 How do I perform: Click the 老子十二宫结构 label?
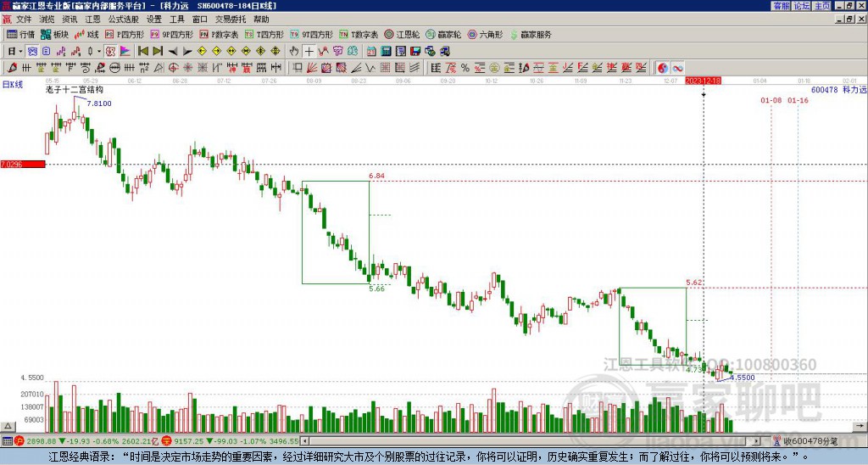(x=75, y=90)
